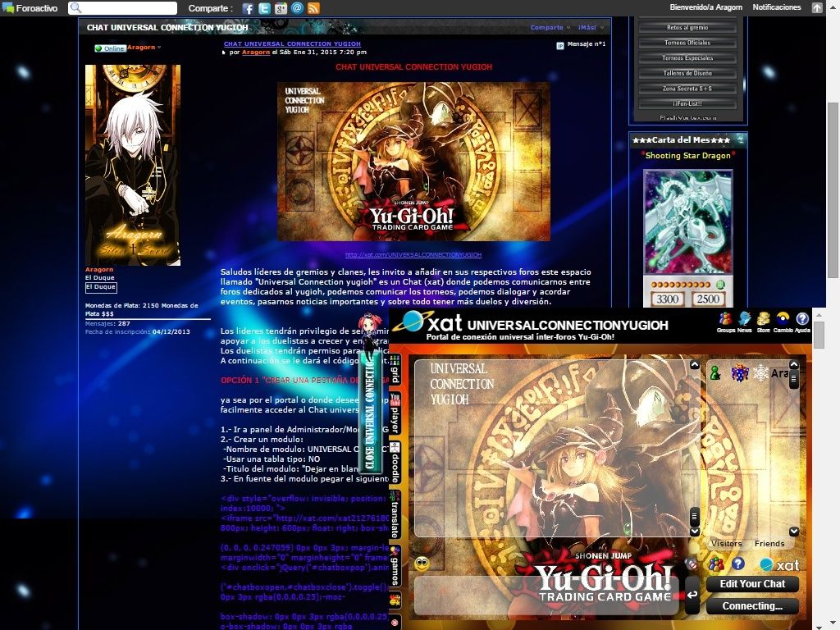Open the Torneos Oficiales menu button
The width and height of the screenshot is (840, 630).
pyautogui.click(x=687, y=43)
